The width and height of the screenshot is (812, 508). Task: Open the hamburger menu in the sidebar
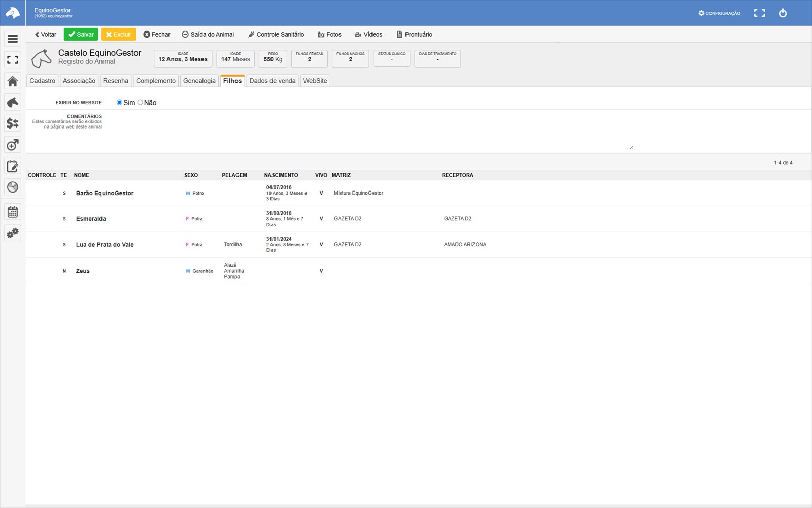(13, 39)
